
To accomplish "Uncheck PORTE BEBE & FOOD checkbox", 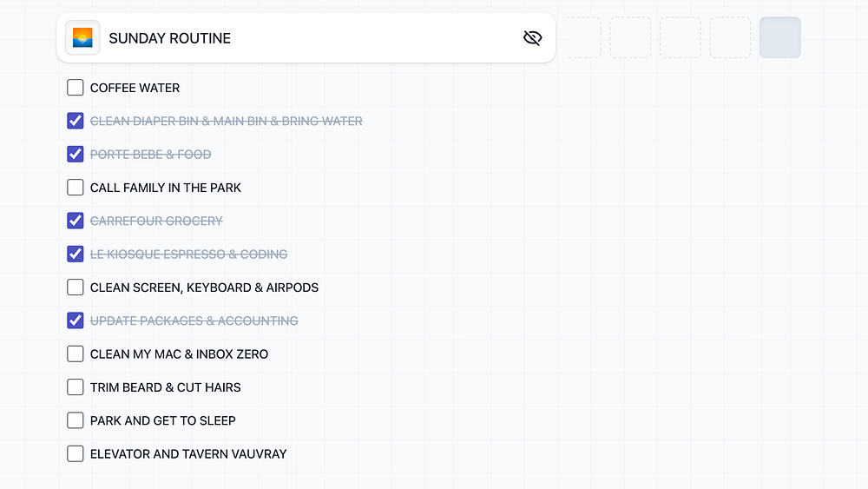I will 76,155.
